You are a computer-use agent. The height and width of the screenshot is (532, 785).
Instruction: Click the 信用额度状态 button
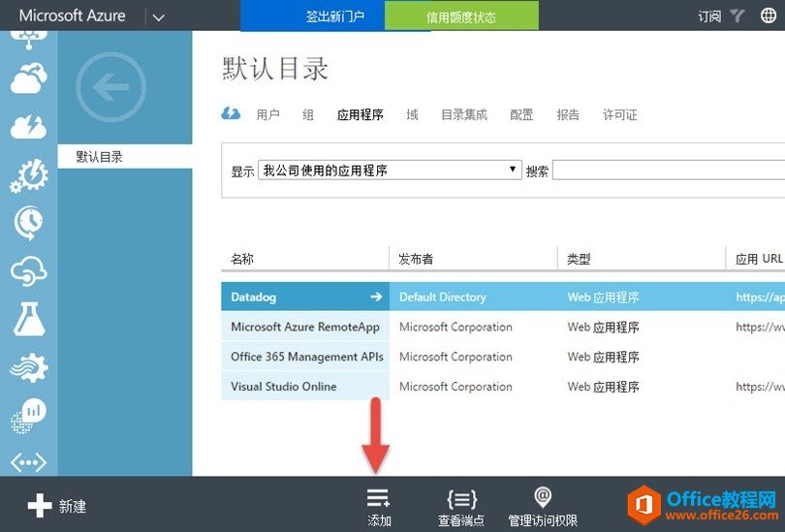pyautogui.click(x=461, y=16)
